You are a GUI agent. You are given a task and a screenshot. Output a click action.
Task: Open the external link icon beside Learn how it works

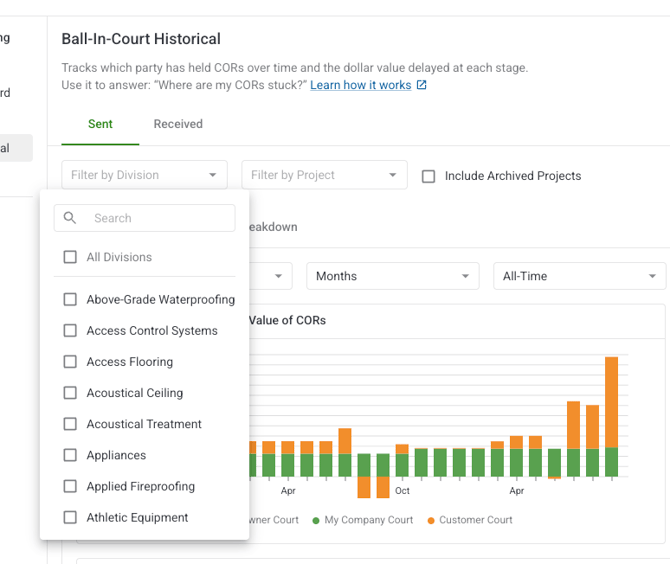(421, 85)
